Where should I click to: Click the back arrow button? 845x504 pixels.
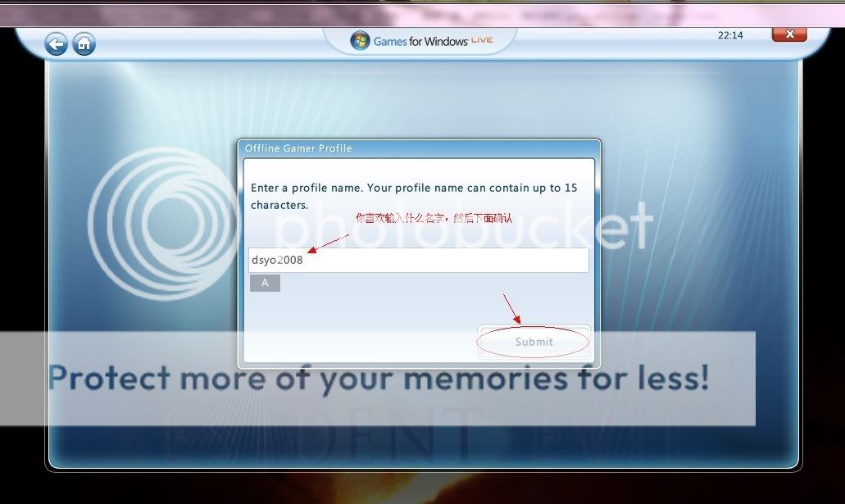pyautogui.click(x=56, y=44)
